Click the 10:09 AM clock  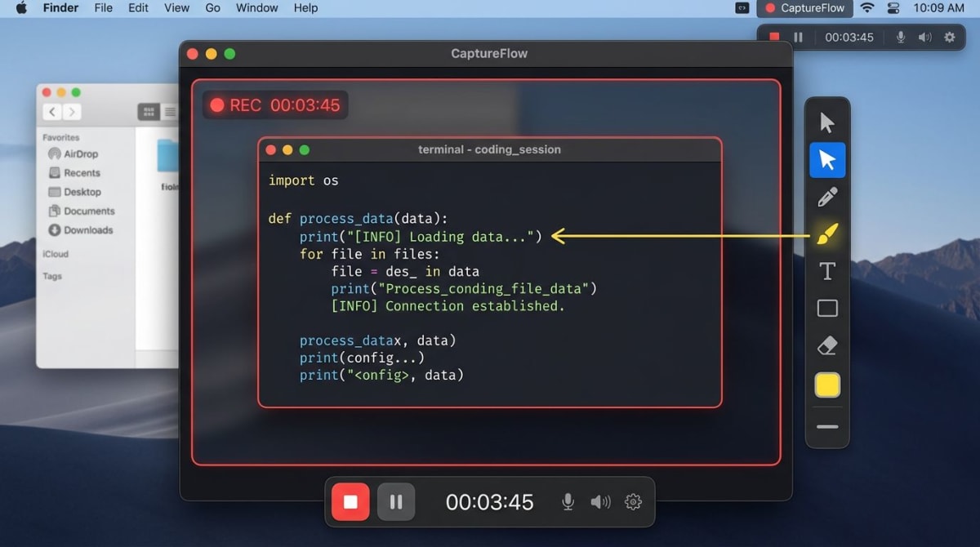939,8
